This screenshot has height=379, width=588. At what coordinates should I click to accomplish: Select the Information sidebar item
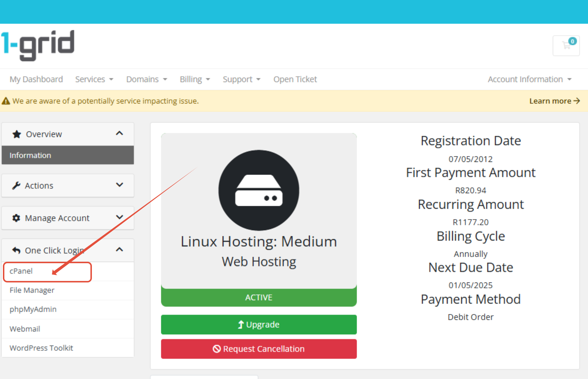pos(68,155)
